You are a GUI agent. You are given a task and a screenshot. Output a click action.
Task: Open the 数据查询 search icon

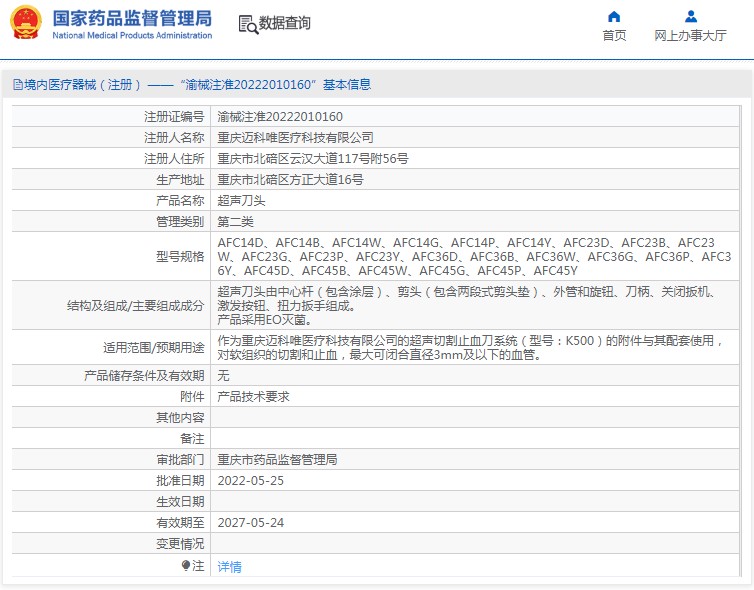coord(248,24)
